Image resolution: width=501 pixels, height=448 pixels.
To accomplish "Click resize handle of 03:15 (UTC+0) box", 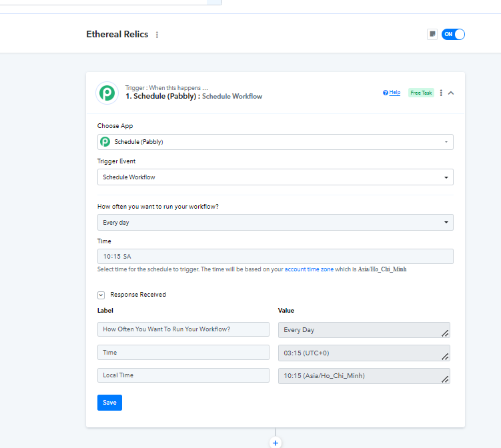I will click(445, 357).
